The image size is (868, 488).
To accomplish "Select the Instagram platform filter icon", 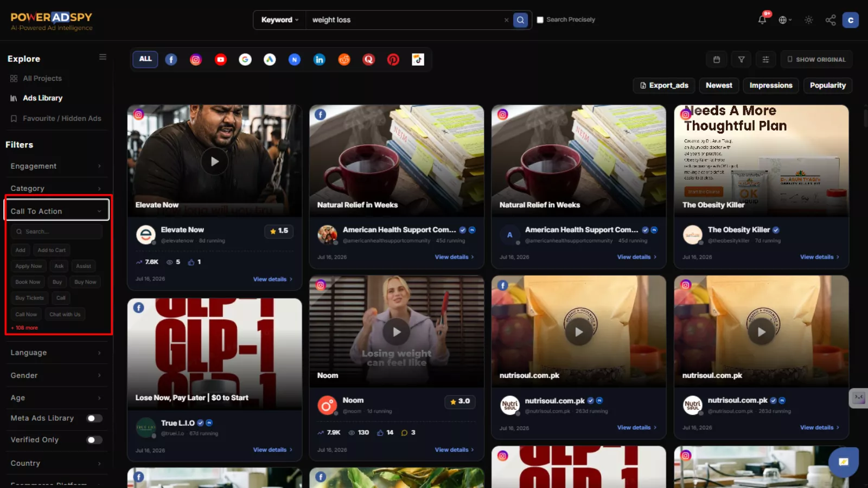I will [196, 60].
